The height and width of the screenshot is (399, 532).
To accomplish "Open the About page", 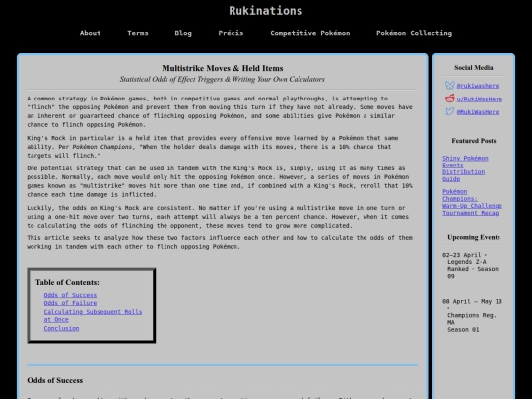I will point(90,33).
